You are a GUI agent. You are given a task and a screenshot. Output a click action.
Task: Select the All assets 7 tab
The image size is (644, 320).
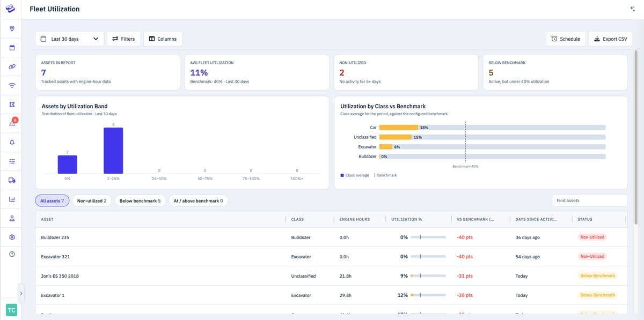point(52,200)
